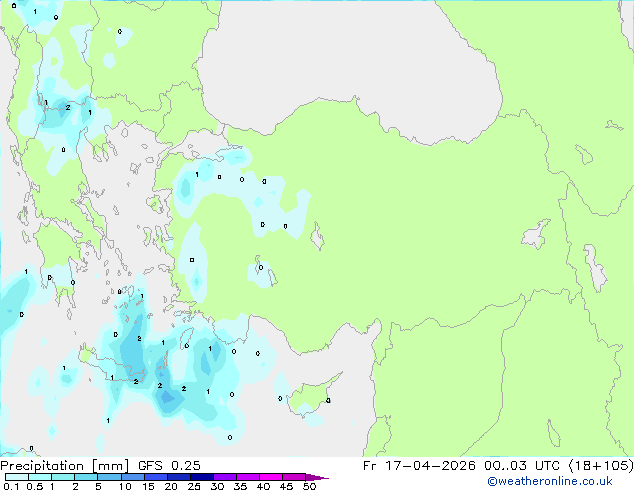Select the 5–10 mm legend color swatch
634x490 pixels.
[109, 477]
